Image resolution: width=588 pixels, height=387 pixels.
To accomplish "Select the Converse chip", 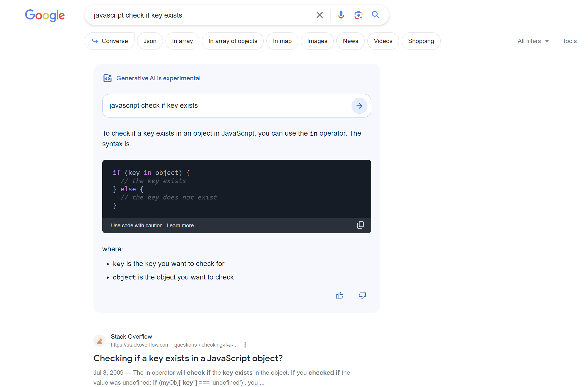I will point(110,41).
